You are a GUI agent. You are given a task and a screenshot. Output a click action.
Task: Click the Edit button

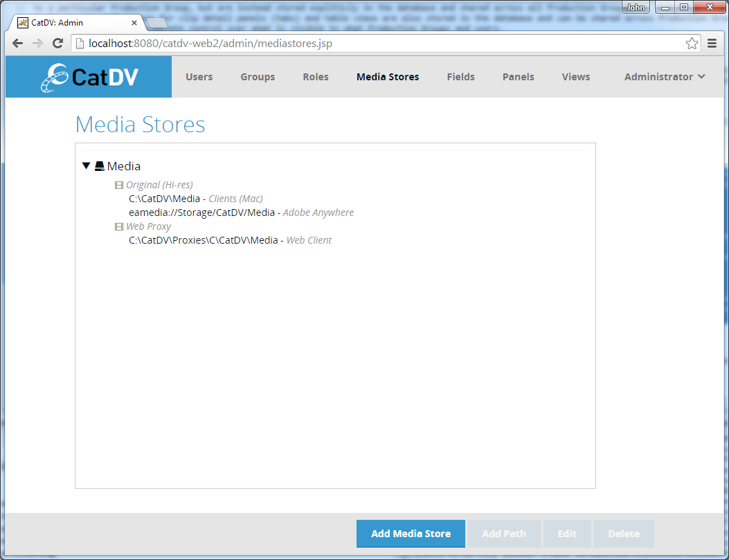567,534
